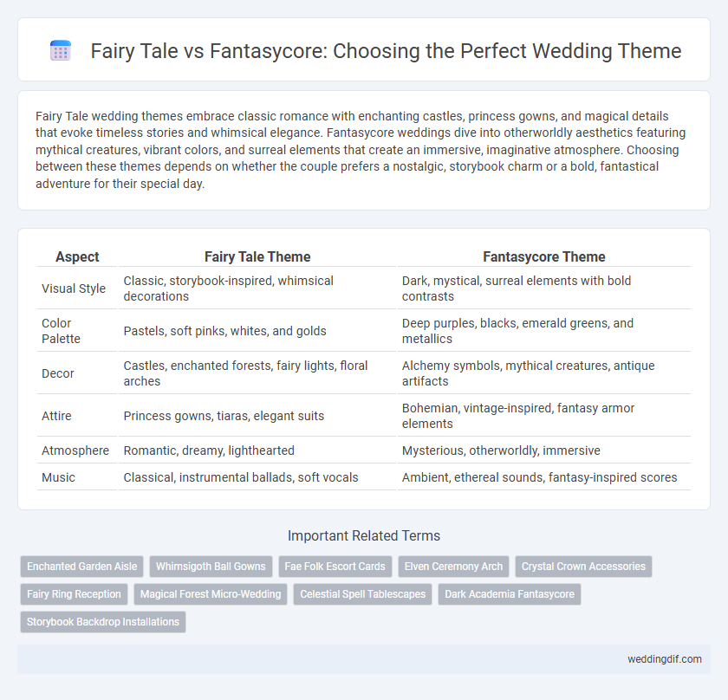Open the Storybook Backdrop Installations tag

(x=103, y=622)
